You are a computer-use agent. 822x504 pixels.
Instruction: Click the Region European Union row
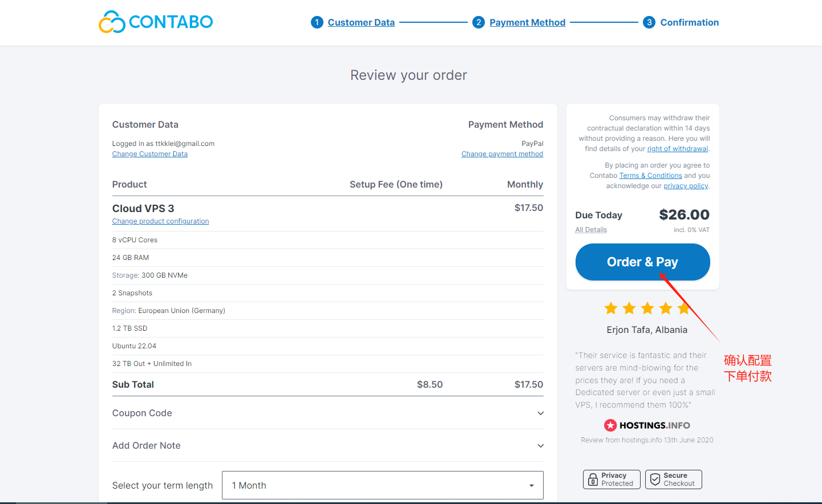[x=328, y=311]
